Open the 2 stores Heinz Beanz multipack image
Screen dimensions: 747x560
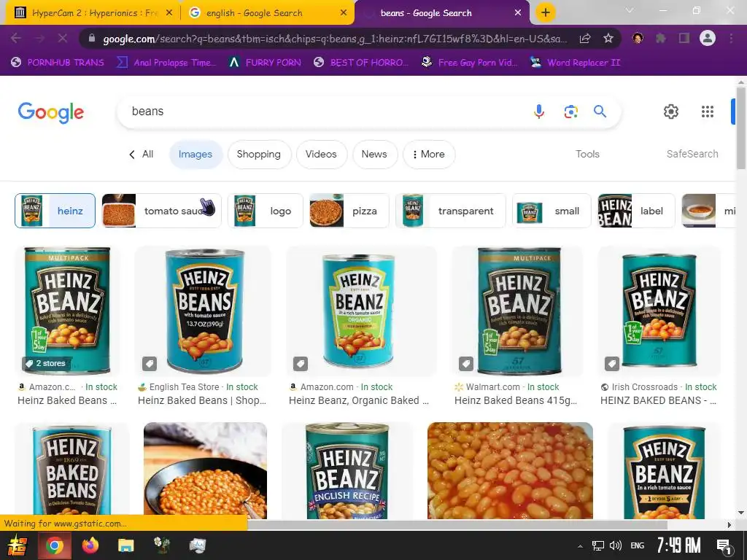(x=67, y=310)
